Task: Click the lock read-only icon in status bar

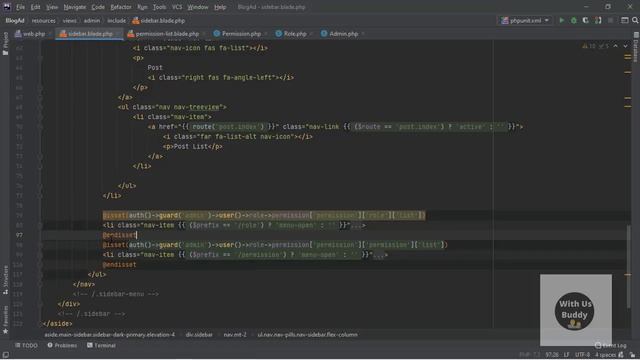Action: click(x=632, y=355)
